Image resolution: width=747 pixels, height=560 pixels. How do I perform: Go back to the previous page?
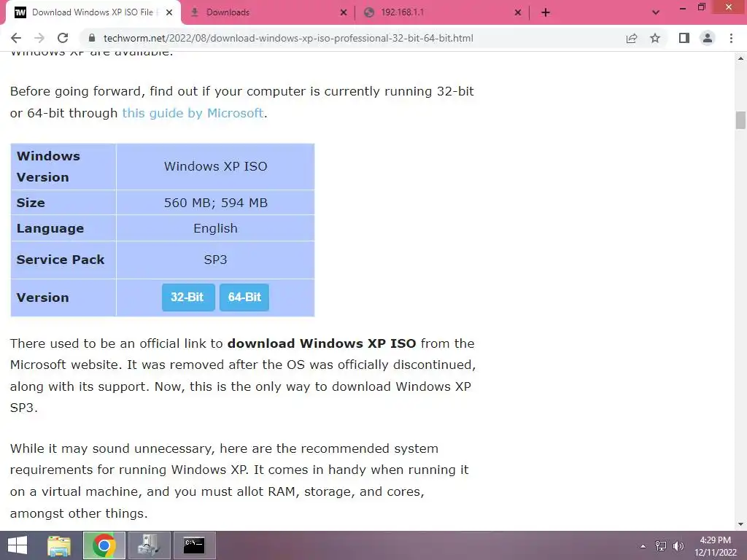pyautogui.click(x=16, y=38)
